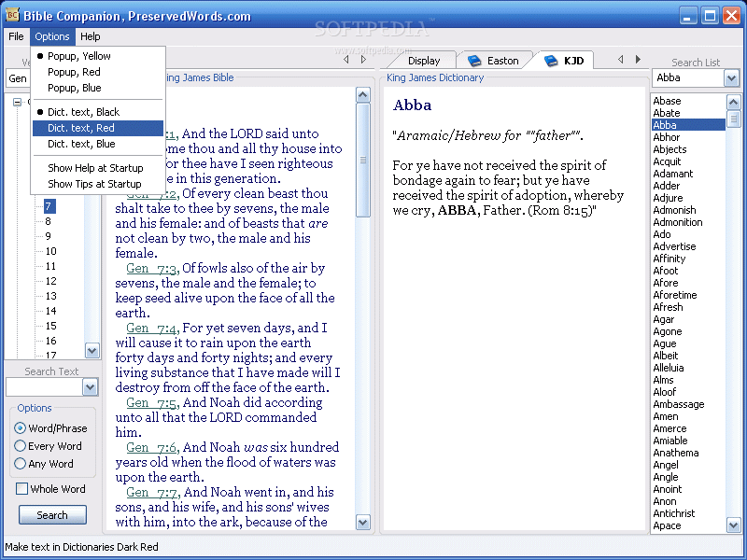Open the Abba Search List dropdown
The width and height of the screenshot is (747, 560).
pyautogui.click(x=731, y=78)
